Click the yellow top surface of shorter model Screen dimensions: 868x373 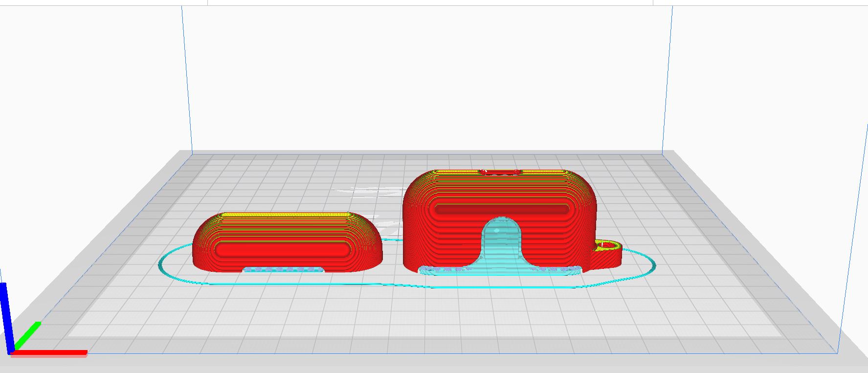287,215
